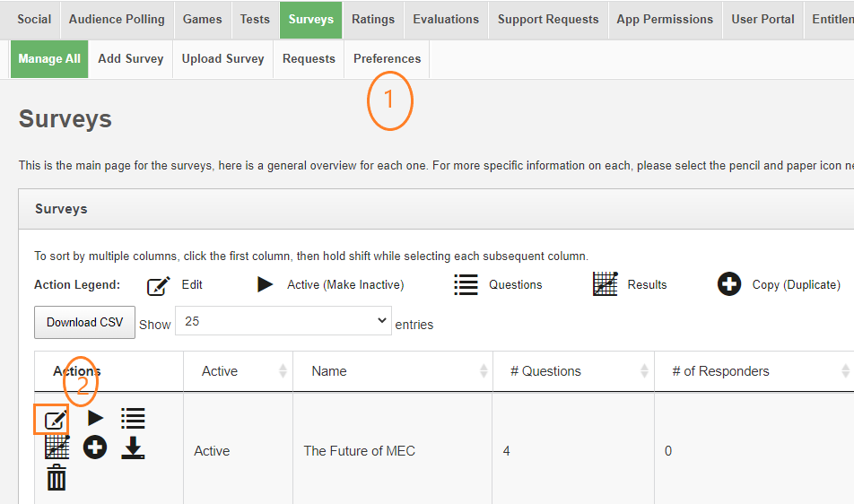Switch to the Audience Polling tab

(117, 19)
